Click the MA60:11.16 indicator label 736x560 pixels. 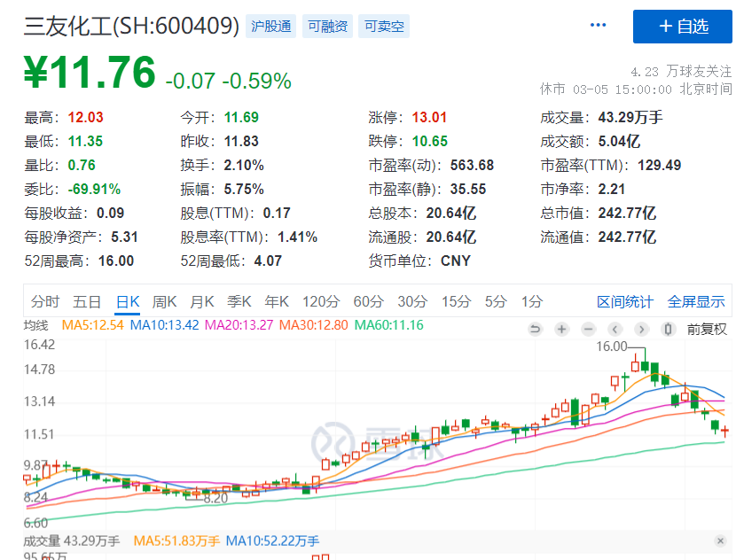[x=388, y=325]
